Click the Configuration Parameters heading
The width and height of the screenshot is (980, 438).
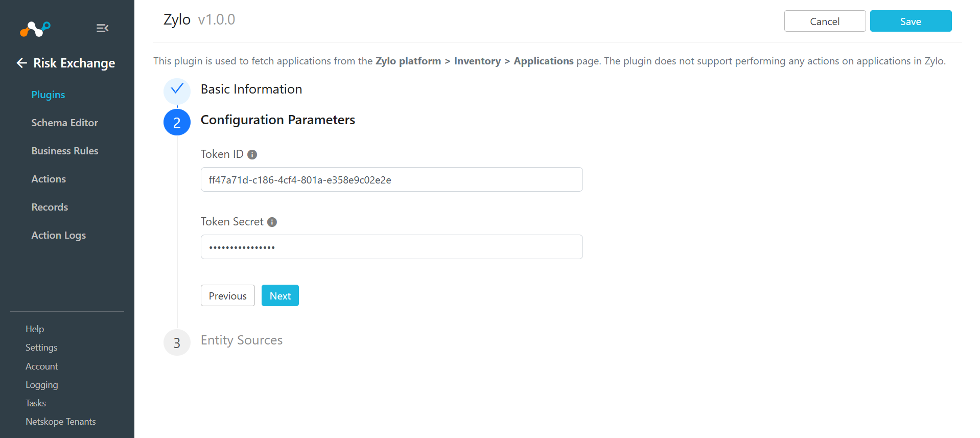(x=277, y=120)
